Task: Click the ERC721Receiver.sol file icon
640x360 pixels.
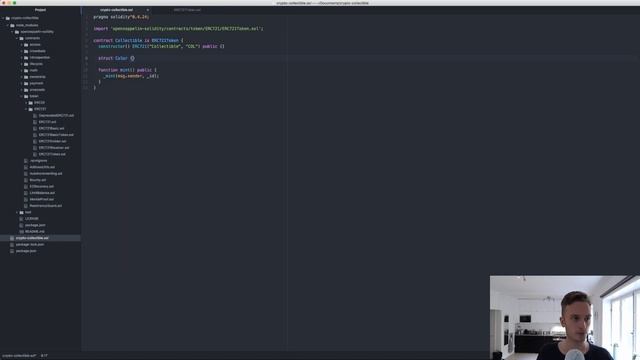Action: [x=35, y=148]
